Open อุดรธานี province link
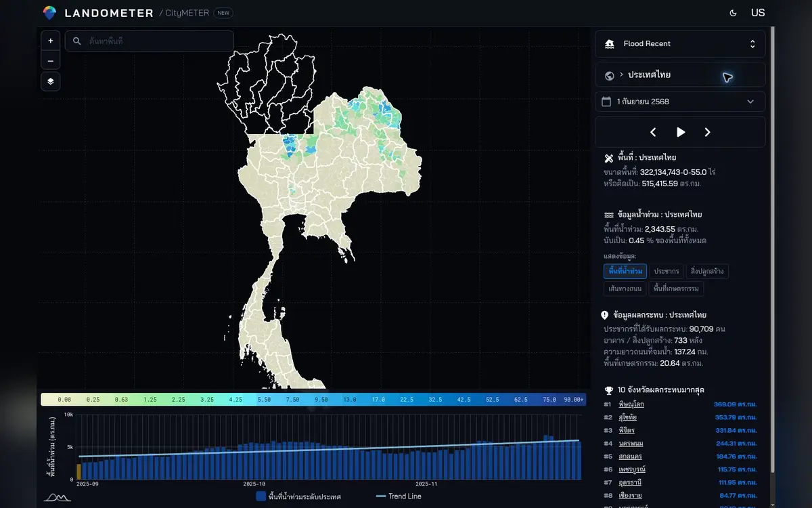812x508 pixels. tap(630, 482)
